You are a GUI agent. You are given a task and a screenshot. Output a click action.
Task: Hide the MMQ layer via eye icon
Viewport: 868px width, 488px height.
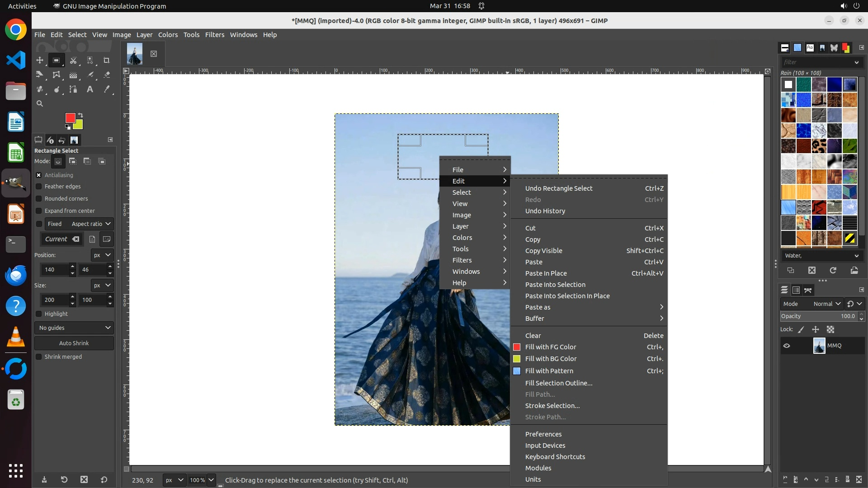787,346
